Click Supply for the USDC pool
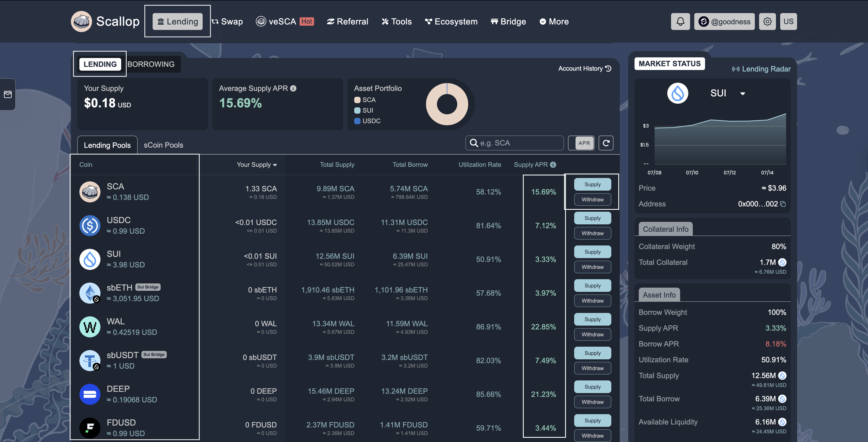This screenshot has width=868, height=442. 592,218
